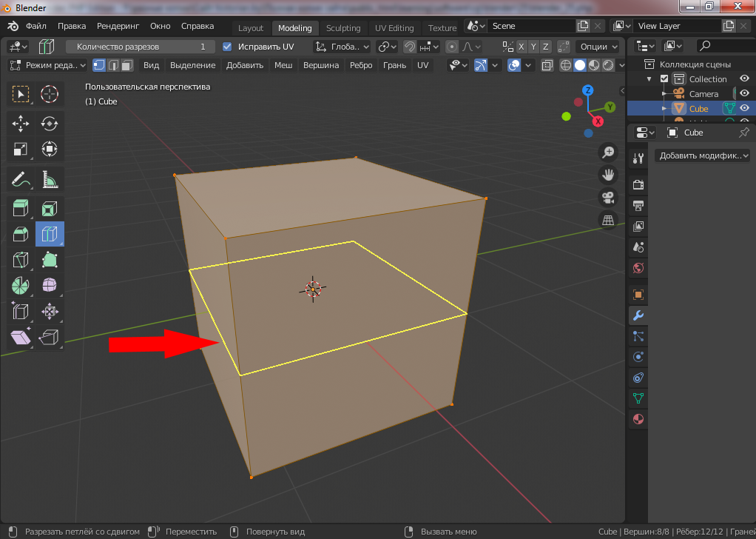Click the Z axis on navigation gizmo
The image size is (756, 539).
588,90
